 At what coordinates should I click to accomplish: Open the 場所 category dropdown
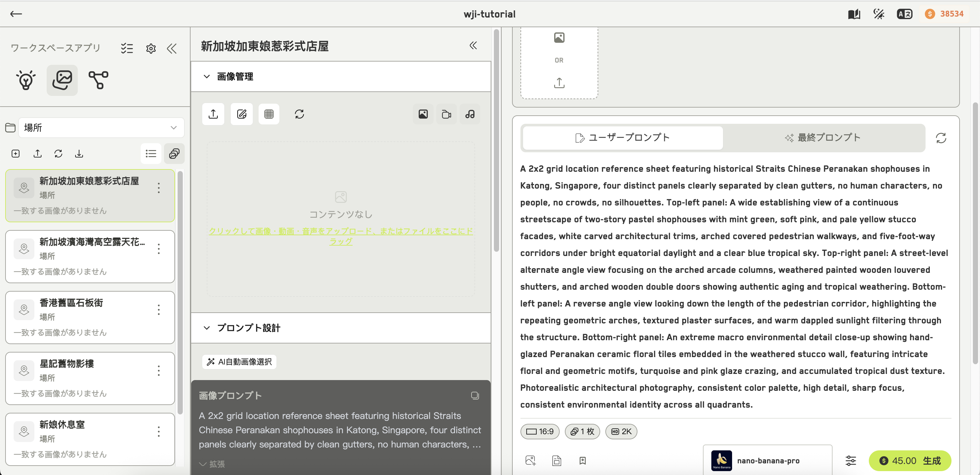pos(101,127)
